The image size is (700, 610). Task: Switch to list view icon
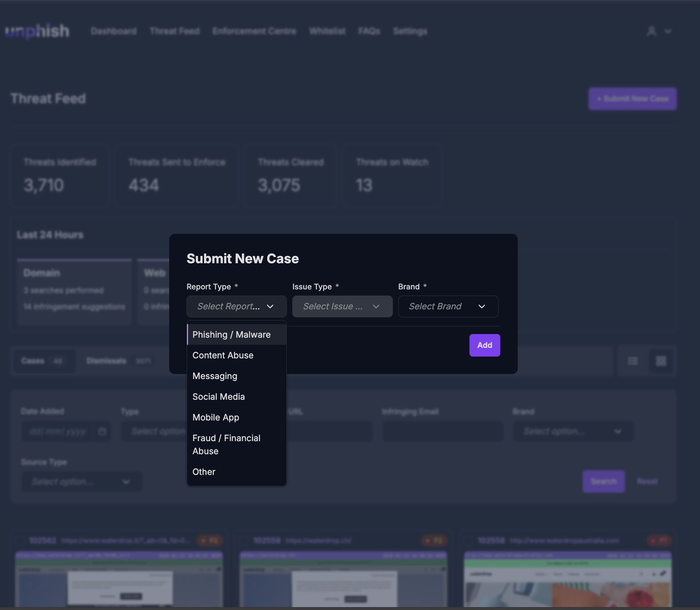click(633, 361)
